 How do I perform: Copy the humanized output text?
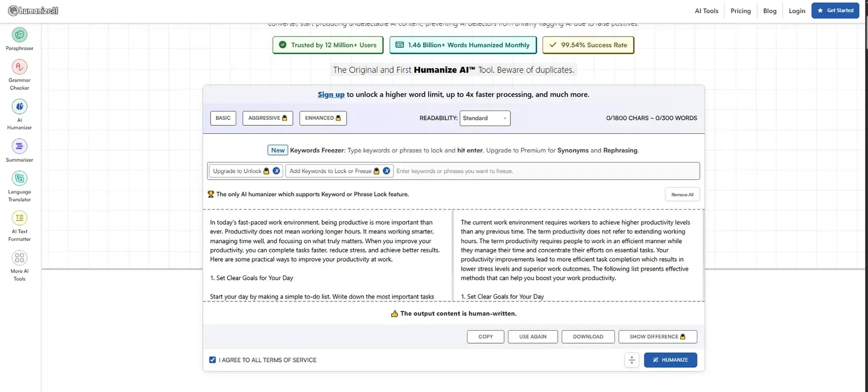coord(485,337)
